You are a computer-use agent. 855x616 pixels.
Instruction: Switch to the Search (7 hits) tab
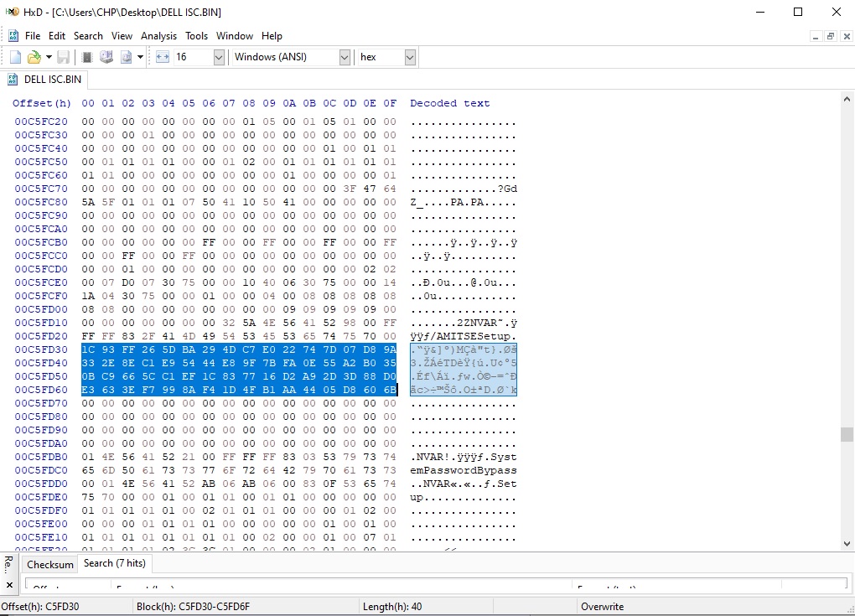coord(115,563)
